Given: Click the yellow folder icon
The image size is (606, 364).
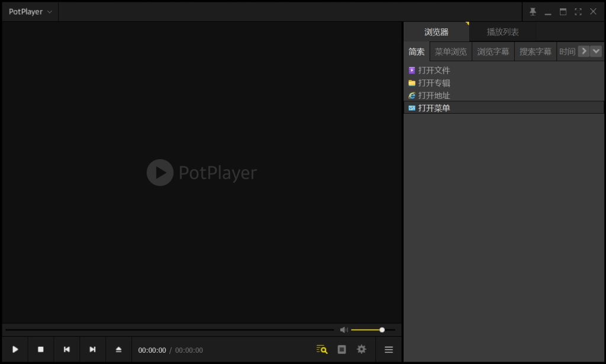Looking at the screenshot, I should (412, 83).
